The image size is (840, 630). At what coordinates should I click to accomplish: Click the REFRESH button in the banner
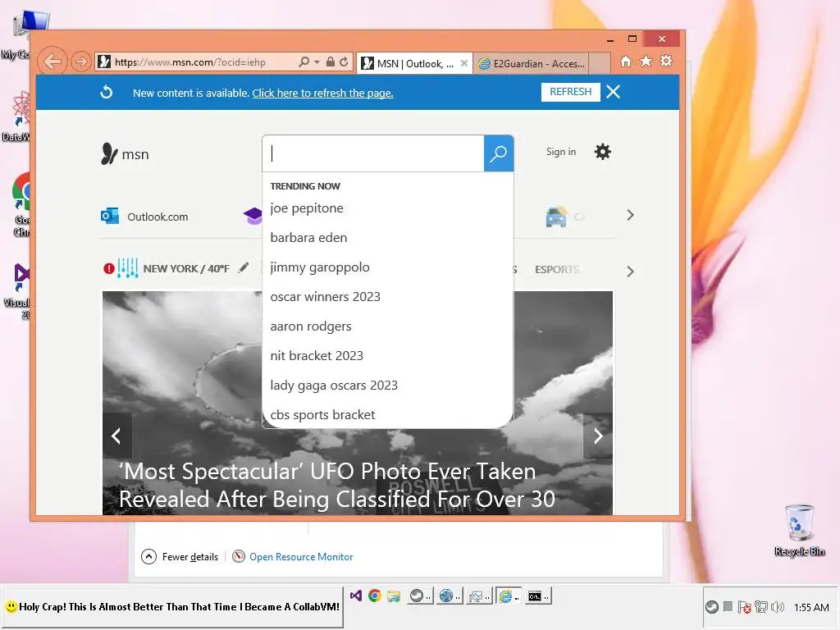[x=571, y=92]
